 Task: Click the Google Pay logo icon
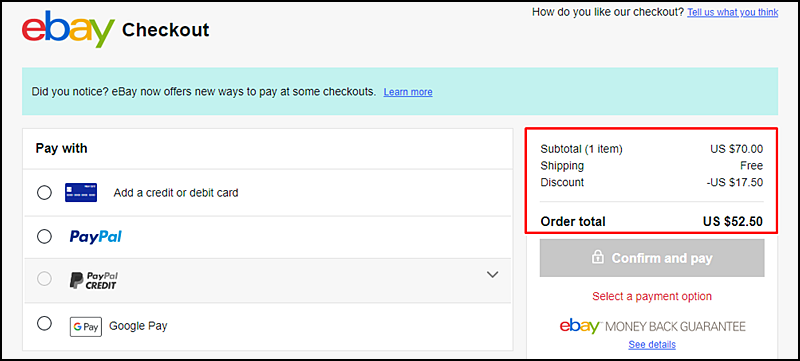(86, 327)
